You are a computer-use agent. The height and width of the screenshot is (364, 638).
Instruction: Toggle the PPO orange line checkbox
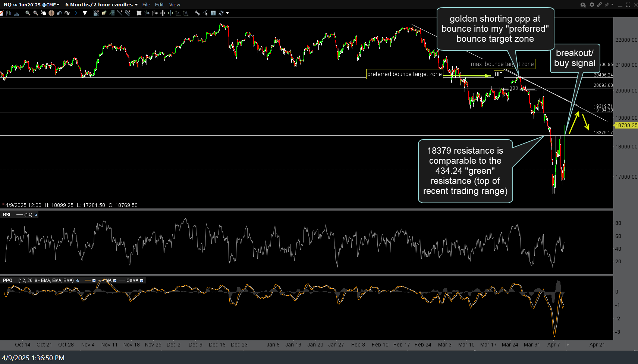click(94, 280)
